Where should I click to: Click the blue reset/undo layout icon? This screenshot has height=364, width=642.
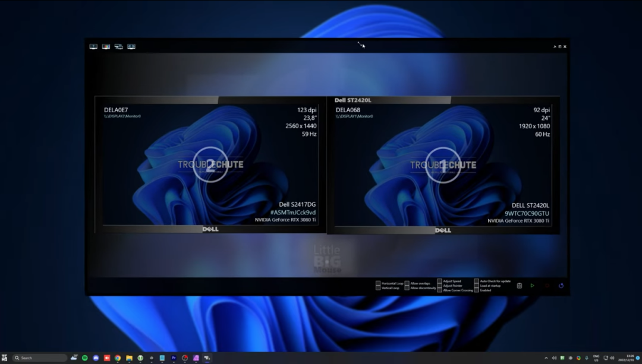click(561, 286)
